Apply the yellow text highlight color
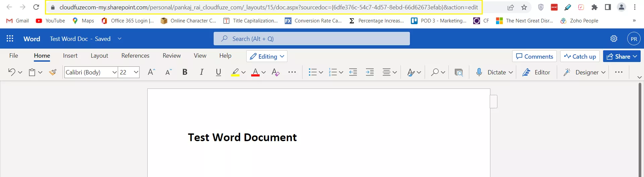Screen dimensions: 644x177 tap(235, 72)
